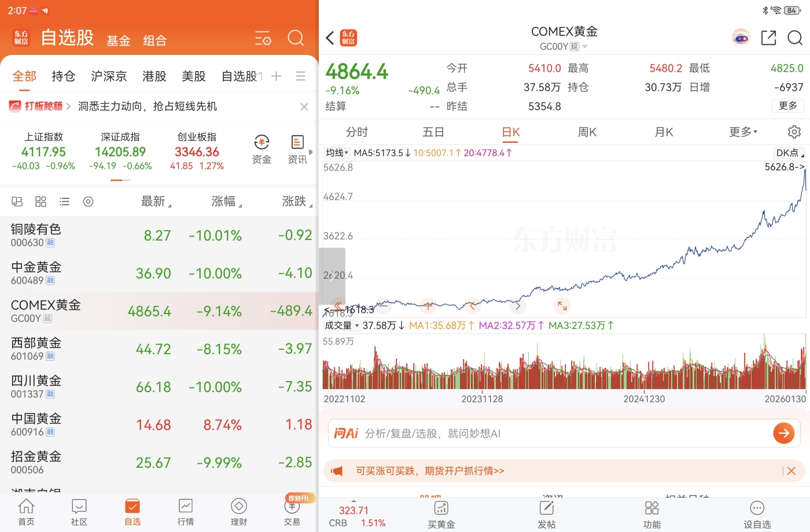Open 发帖 post composer
This screenshot has height=532, width=810.
click(546, 515)
